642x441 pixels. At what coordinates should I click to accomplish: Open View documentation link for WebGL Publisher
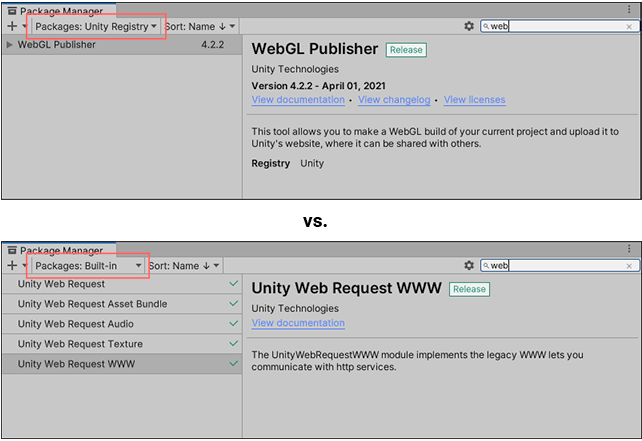[298, 100]
